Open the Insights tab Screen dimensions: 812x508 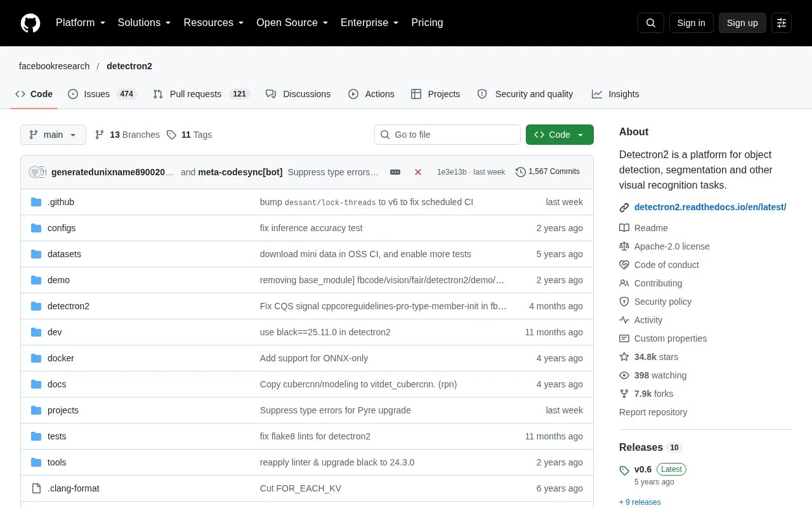pyautogui.click(x=615, y=94)
